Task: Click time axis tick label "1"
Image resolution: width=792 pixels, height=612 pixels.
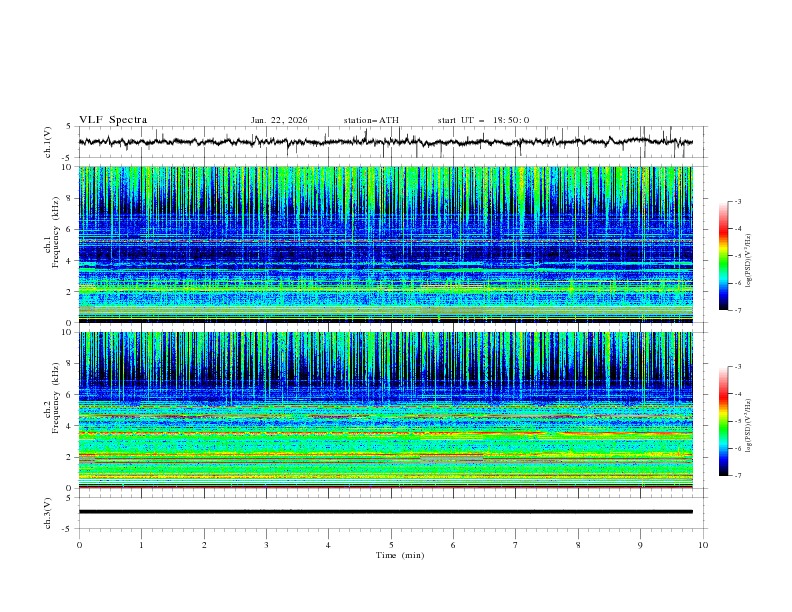Action: coord(141,545)
